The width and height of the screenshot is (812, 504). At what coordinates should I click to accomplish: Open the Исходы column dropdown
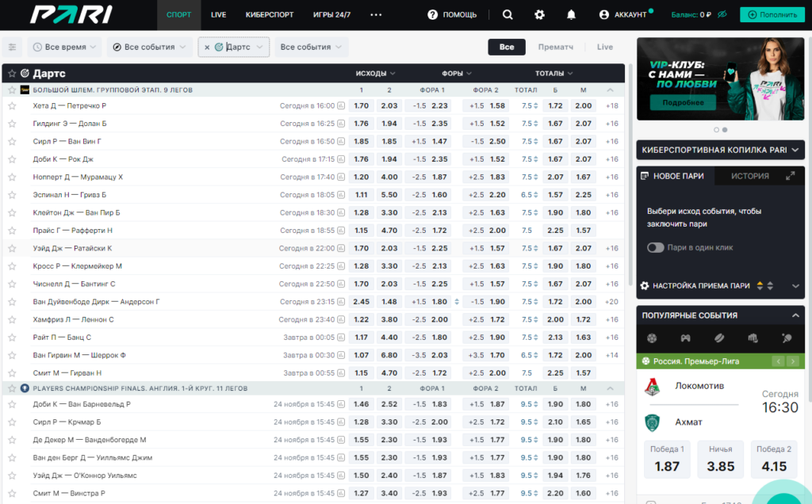[375, 74]
